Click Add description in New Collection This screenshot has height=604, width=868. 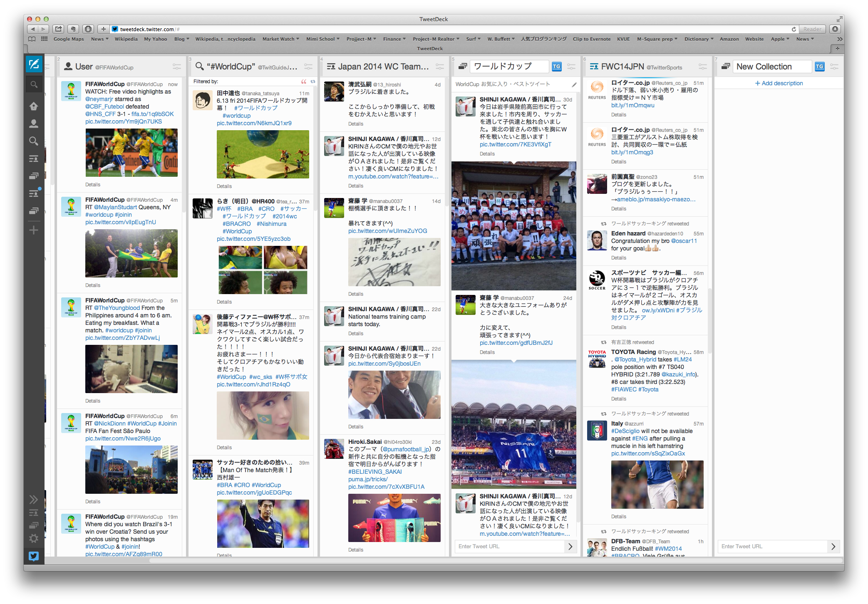tap(779, 83)
